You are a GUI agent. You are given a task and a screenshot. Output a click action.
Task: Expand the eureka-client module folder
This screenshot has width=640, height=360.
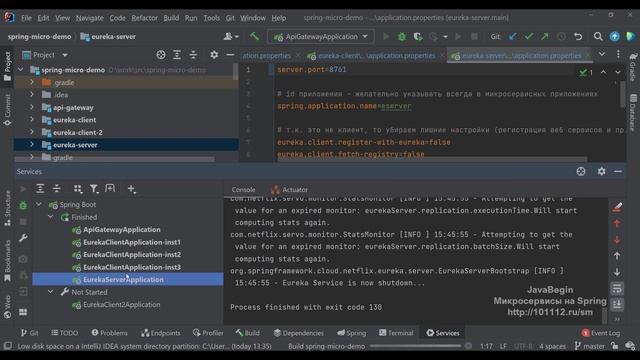tap(32, 120)
